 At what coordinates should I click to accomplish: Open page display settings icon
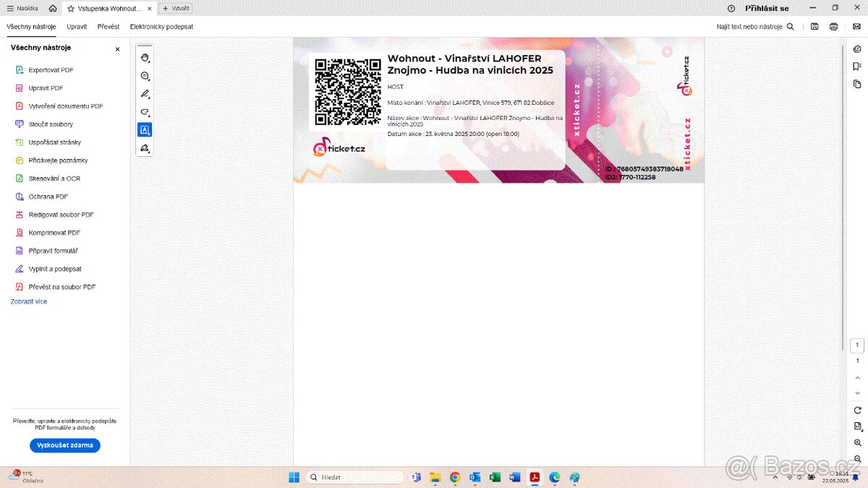tap(858, 427)
